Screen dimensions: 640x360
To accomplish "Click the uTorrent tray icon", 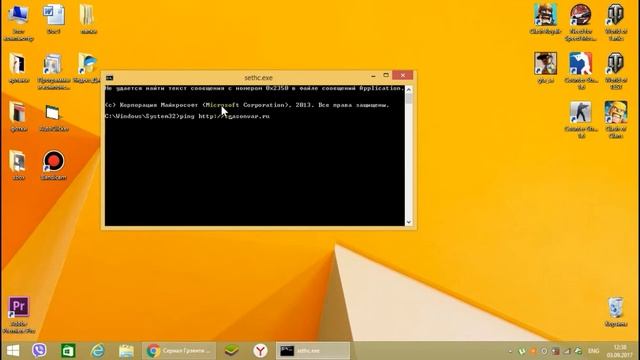I will click(522, 351).
